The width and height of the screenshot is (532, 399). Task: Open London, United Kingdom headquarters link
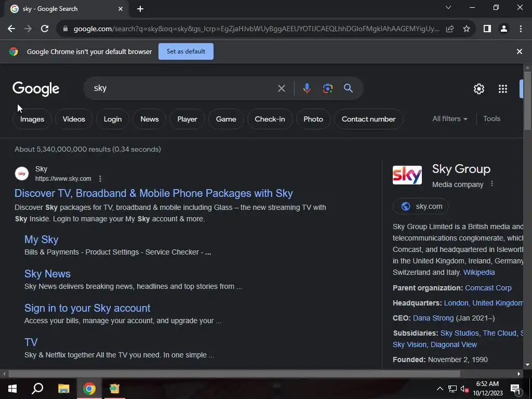484,303
